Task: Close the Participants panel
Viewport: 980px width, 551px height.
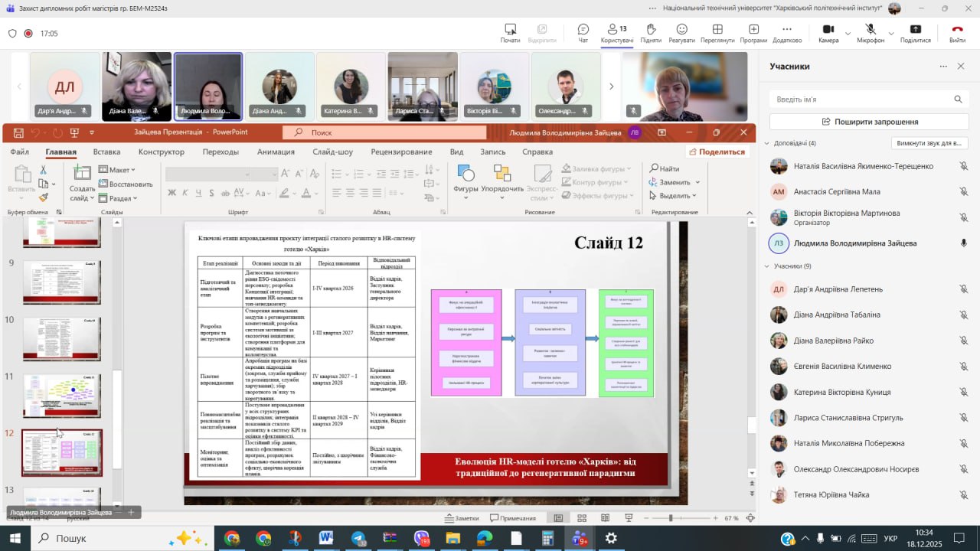Action: [x=962, y=67]
